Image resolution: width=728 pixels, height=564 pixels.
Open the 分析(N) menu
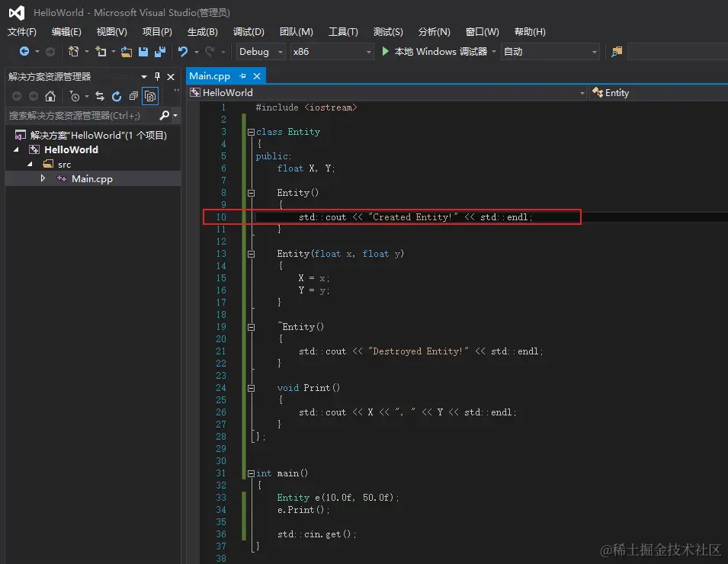pos(434,31)
